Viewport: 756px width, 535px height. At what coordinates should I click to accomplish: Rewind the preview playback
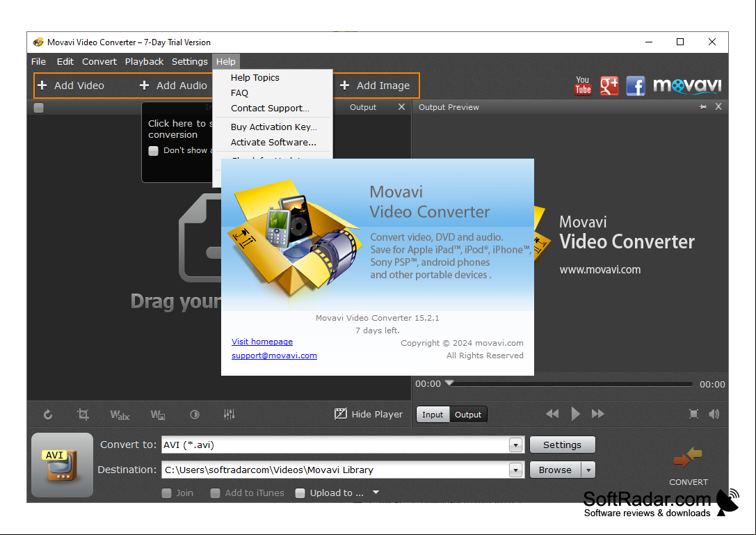552,414
